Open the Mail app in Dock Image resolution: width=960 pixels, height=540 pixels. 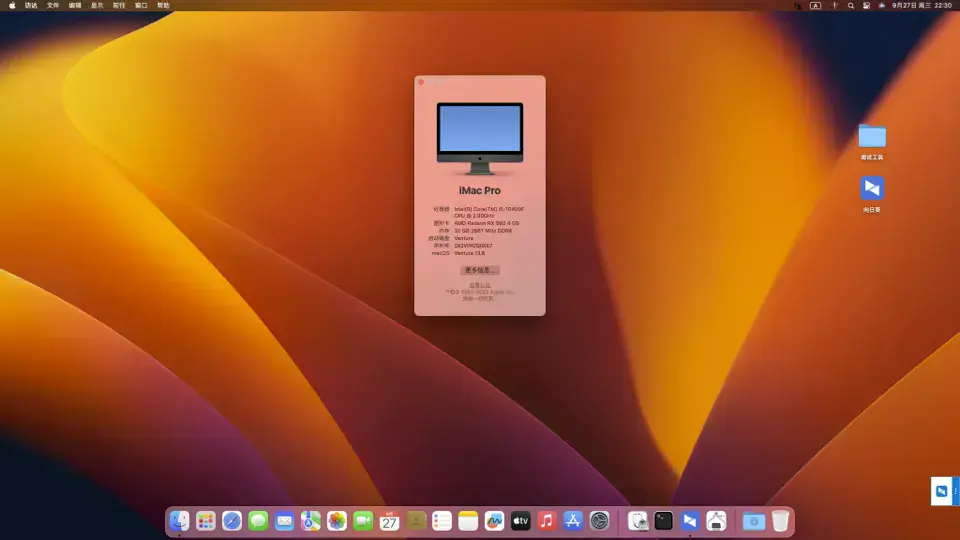point(285,521)
